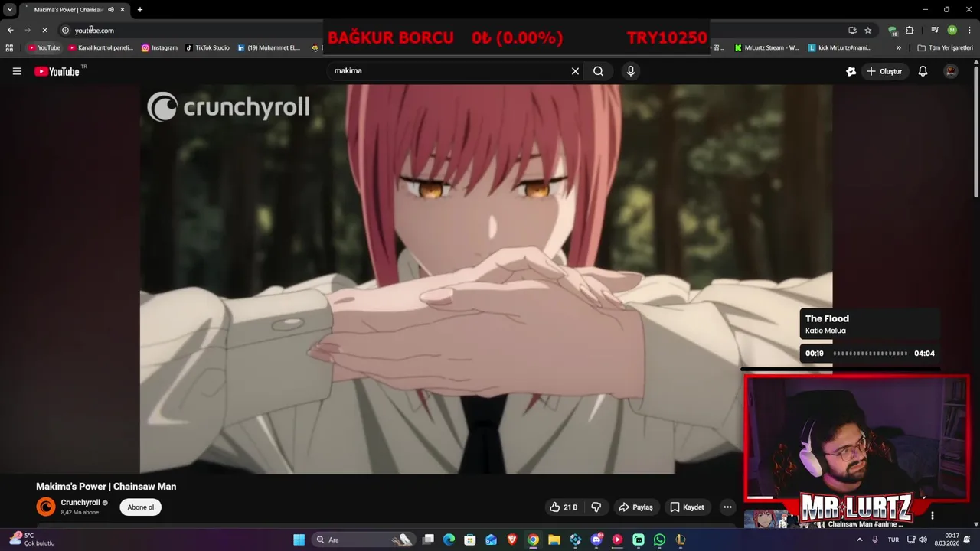
Task: Mute the tab via speaker icon
Action: 110,10
